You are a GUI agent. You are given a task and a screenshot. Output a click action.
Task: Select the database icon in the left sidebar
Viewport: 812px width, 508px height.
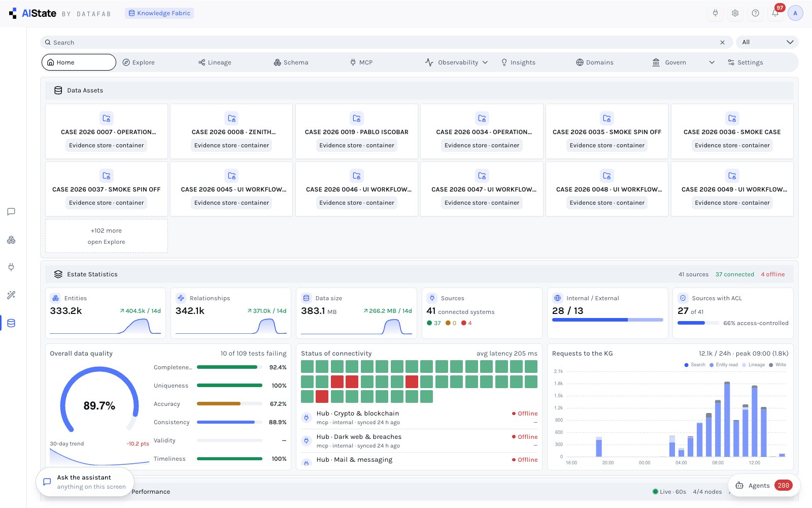(11, 323)
